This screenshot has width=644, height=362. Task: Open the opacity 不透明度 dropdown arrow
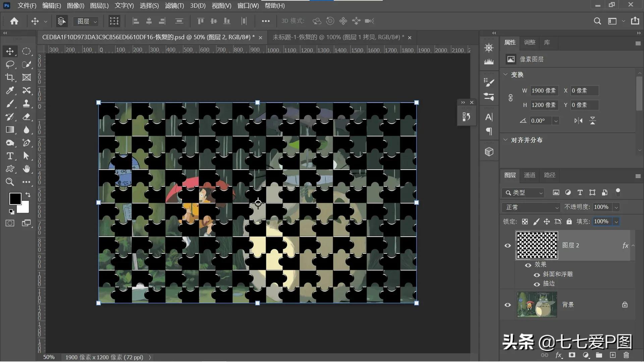point(616,207)
